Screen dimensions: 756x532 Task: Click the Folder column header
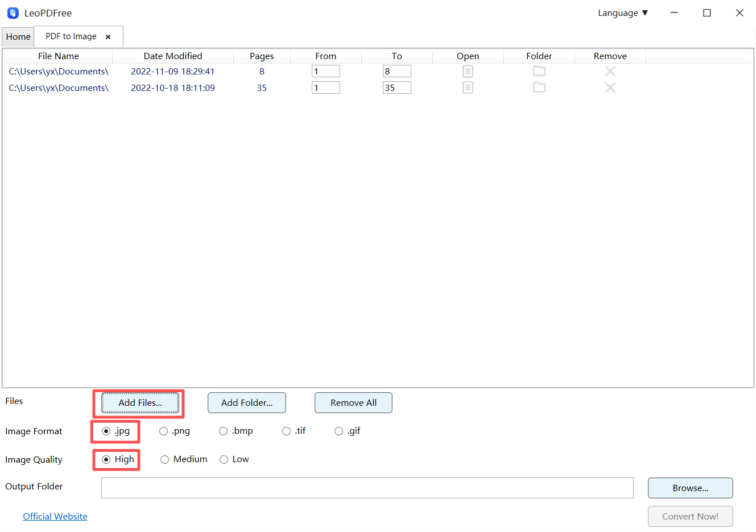[x=539, y=56]
